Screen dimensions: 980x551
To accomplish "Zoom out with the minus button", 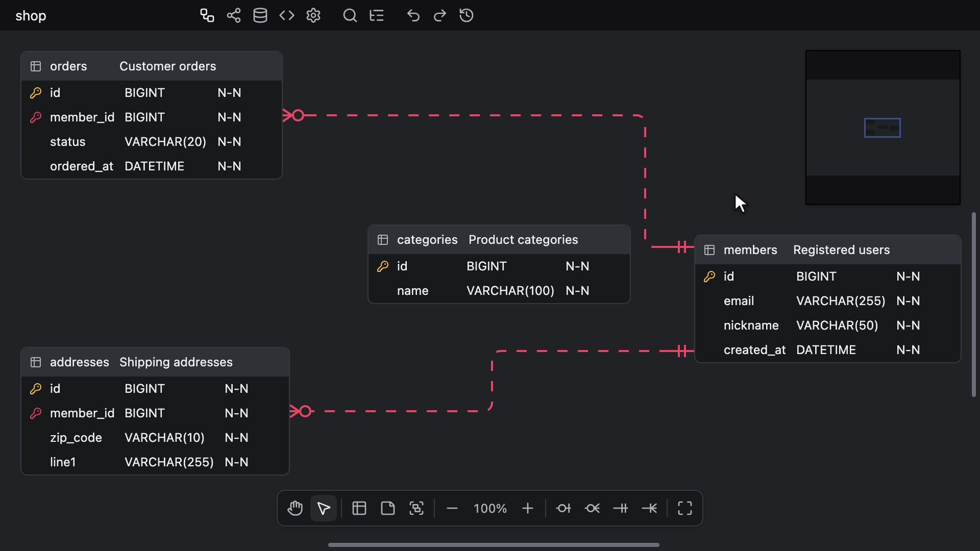I will (452, 508).
